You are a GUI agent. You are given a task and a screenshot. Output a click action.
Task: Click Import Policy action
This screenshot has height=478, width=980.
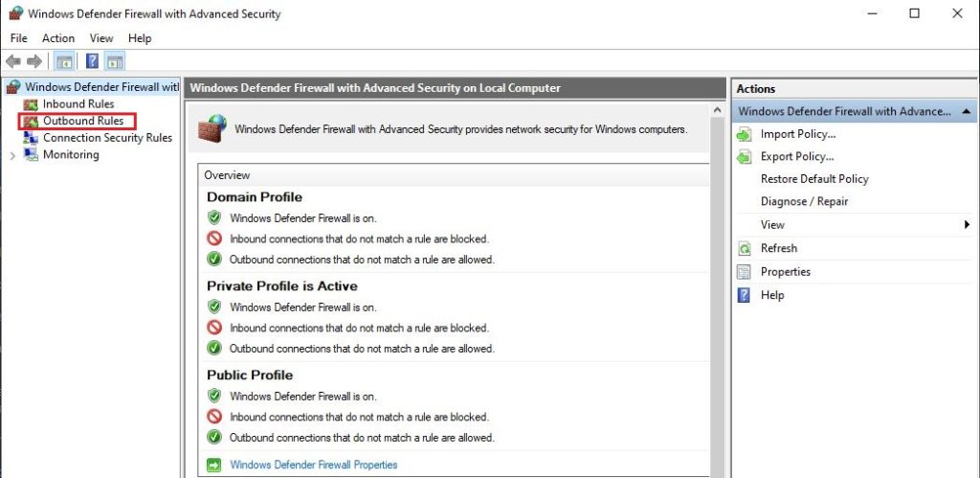click(x=798, y=134)
